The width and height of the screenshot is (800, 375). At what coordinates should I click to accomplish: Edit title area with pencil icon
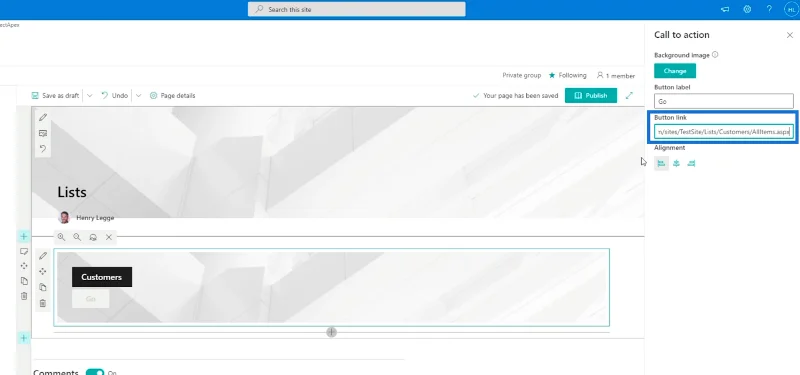tap(43, 117)
